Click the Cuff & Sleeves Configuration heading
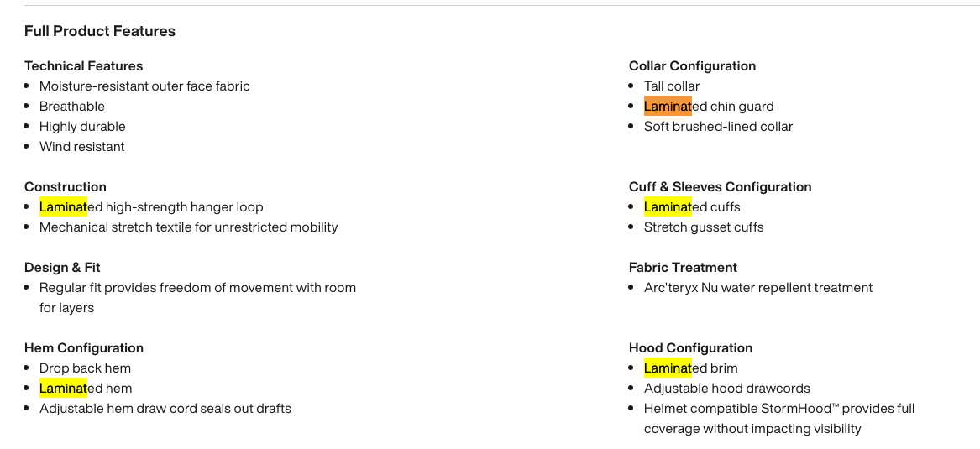 [x=720, y=186]
